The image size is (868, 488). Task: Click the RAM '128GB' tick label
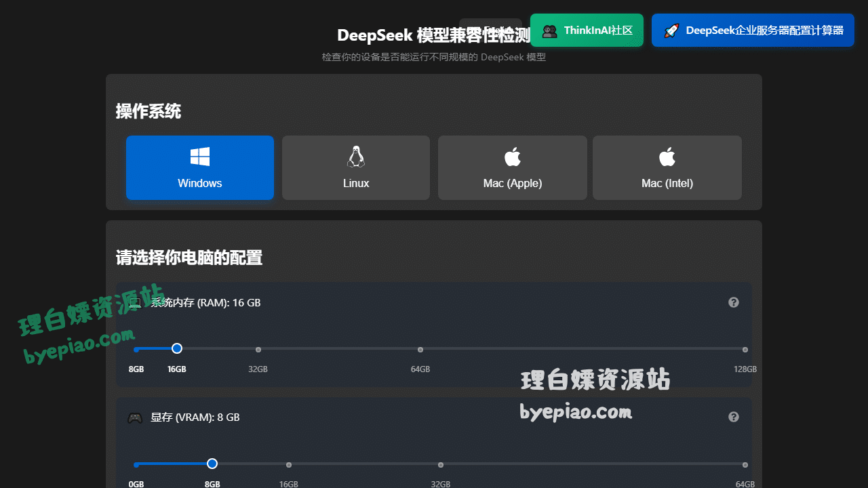click(745, 369)
